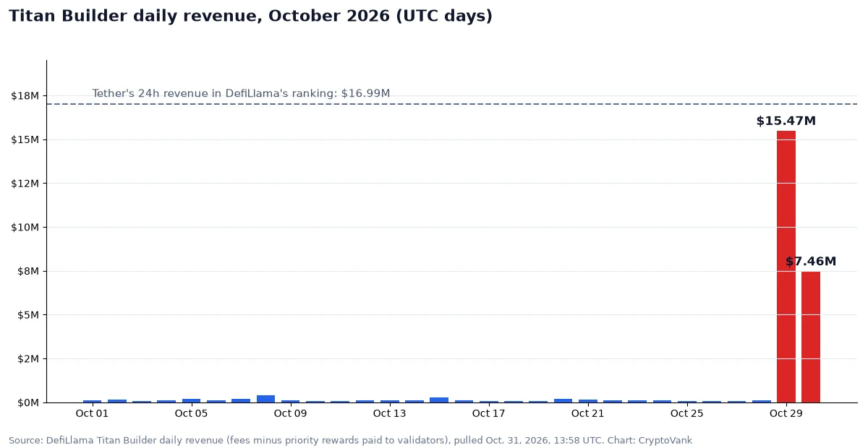
Task: Click the Oct 17 x-axis label
Action: [488, 413]
